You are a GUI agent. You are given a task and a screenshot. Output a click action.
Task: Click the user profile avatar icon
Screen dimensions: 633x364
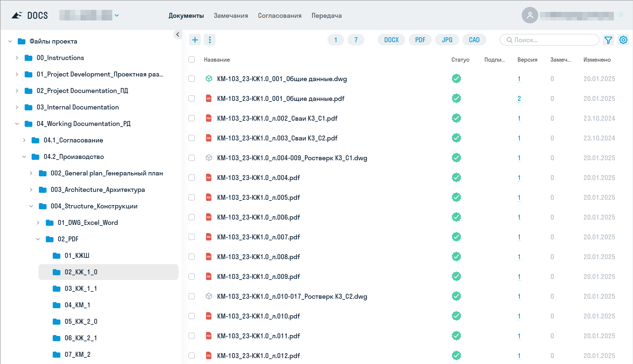pos(530,15)
